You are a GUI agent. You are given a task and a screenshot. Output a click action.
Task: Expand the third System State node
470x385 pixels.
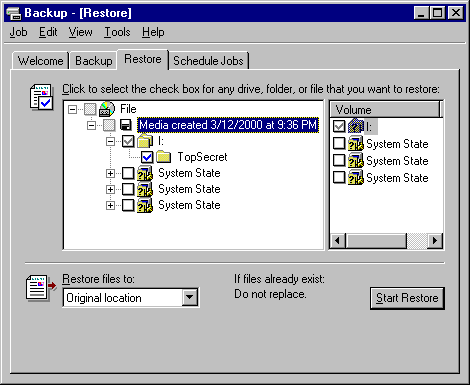point(110,205)
